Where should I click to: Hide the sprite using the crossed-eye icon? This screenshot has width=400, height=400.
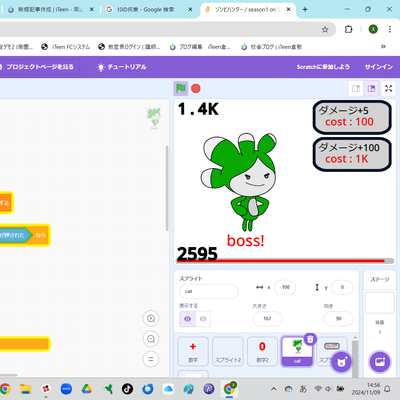point(203,319)
